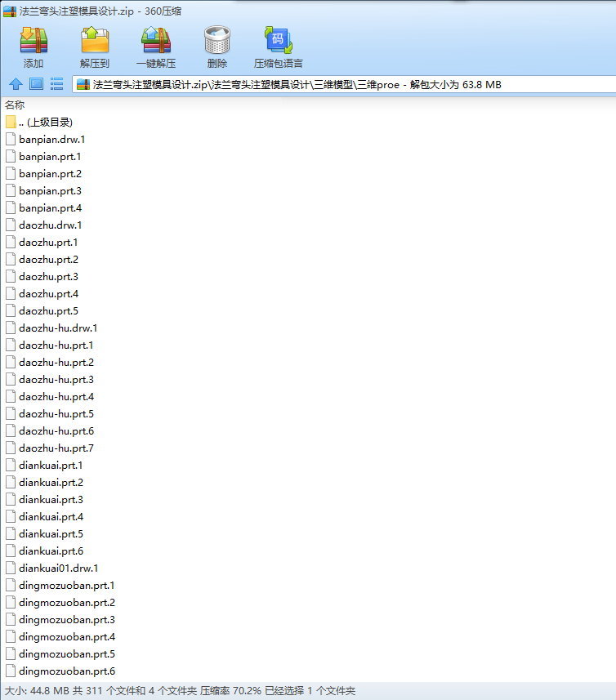Select file dingmozuoban.prt.2
Viewport: 616px width, 700px height.
(x=60, y=602)
